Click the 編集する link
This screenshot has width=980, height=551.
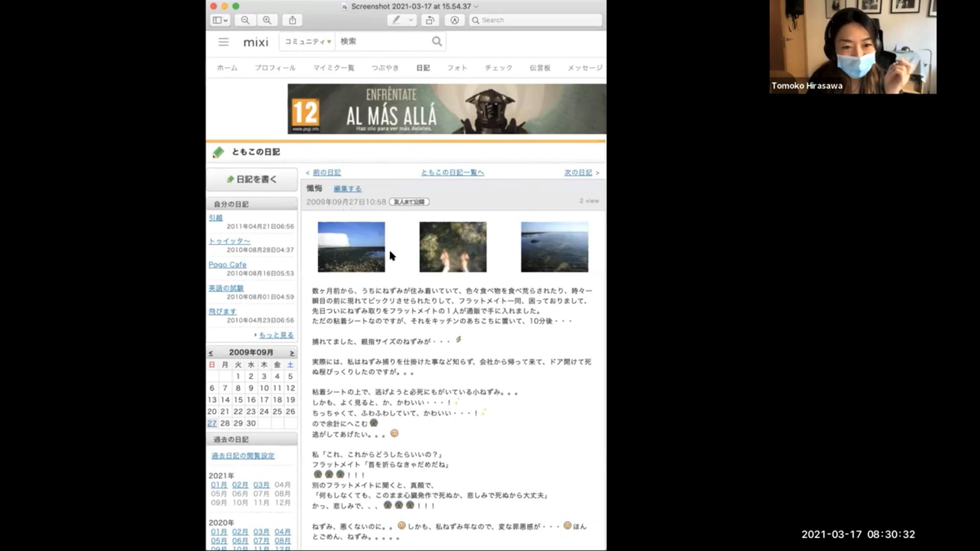(348, 189)
